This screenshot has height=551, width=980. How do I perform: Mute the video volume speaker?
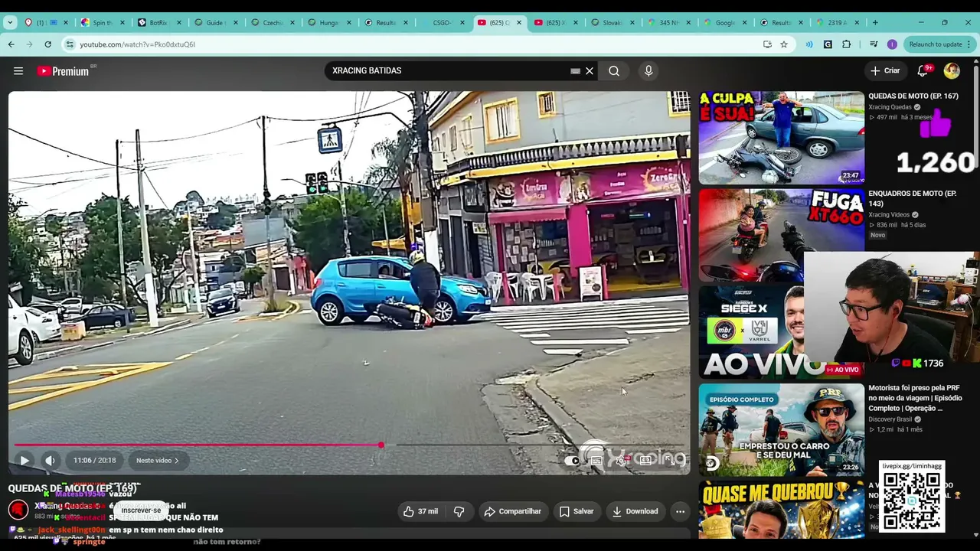click(x=50, y=461)
